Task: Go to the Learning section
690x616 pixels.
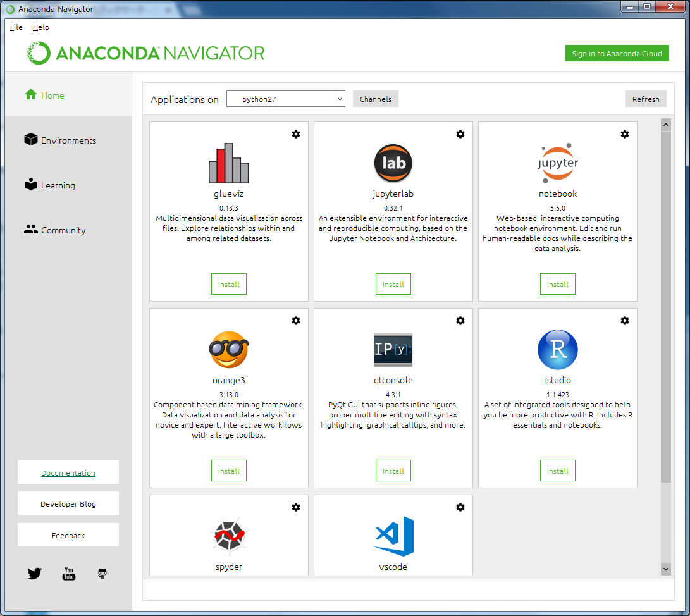Action: click(x=58, y=185)
